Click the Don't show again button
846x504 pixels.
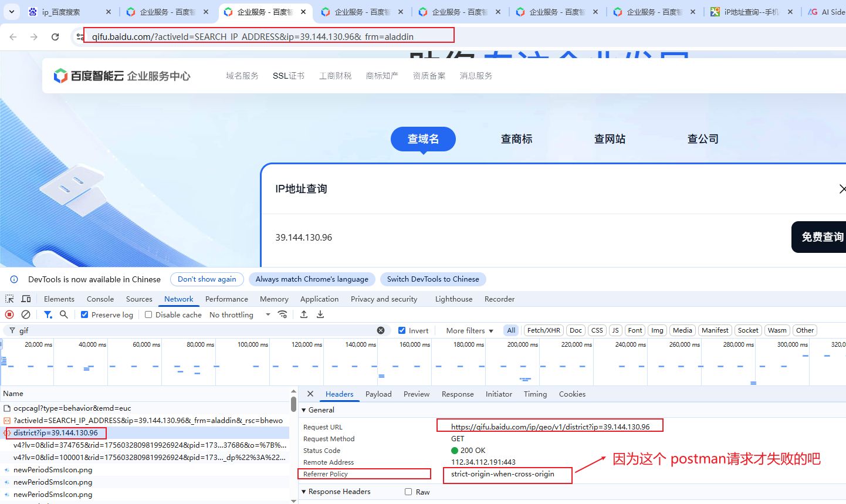click(207, 279)
